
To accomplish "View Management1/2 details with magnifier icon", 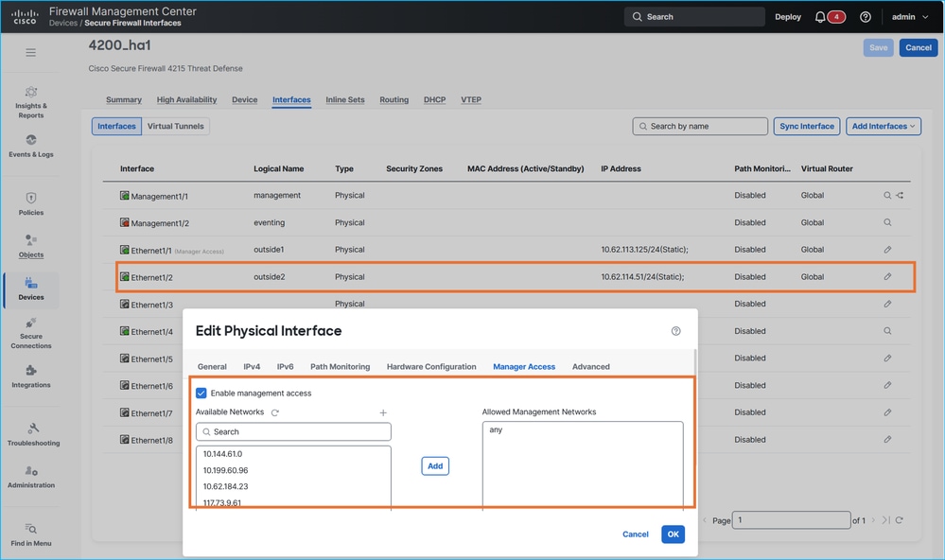I will pos(887,222).
